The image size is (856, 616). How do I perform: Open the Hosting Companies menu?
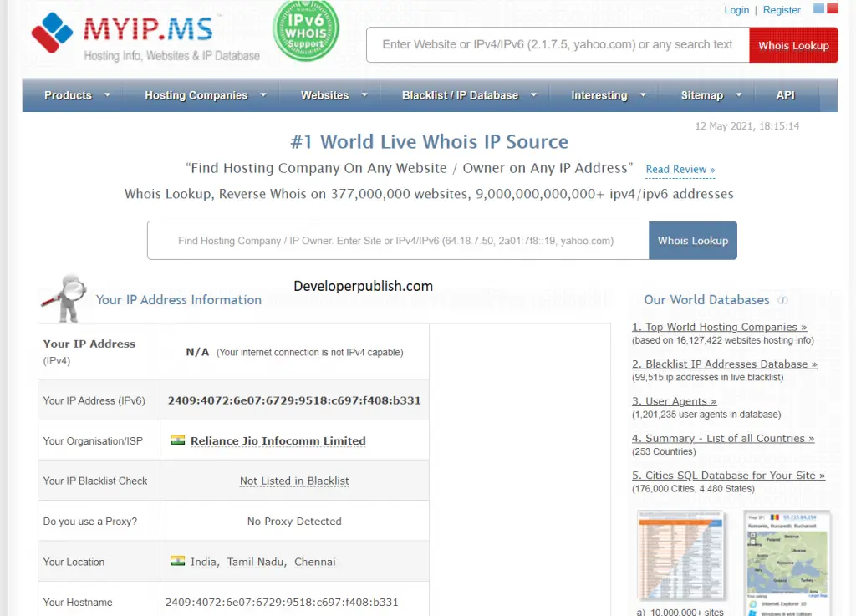coord(196,95)
